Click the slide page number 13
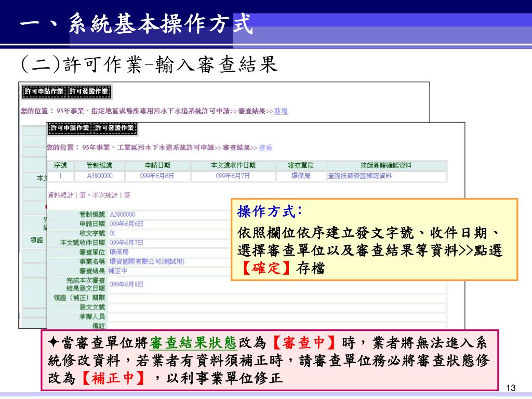 click(x=511, y=388)
